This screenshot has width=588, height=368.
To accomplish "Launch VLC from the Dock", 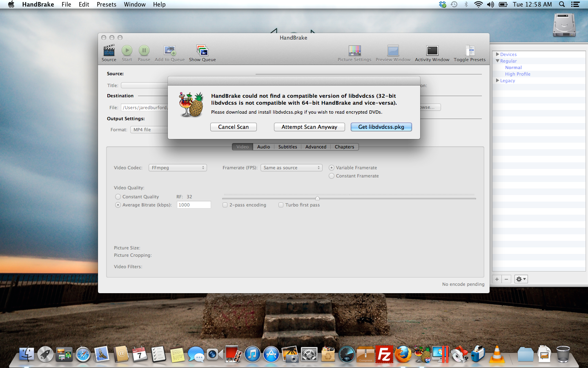I will click(497, 354).
